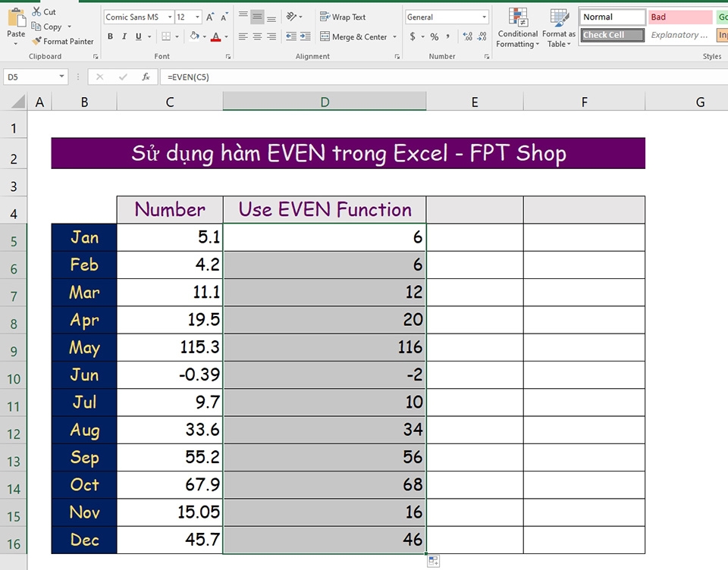Apply the Check Cell style
728x570 pixels.
pos(613,35)
